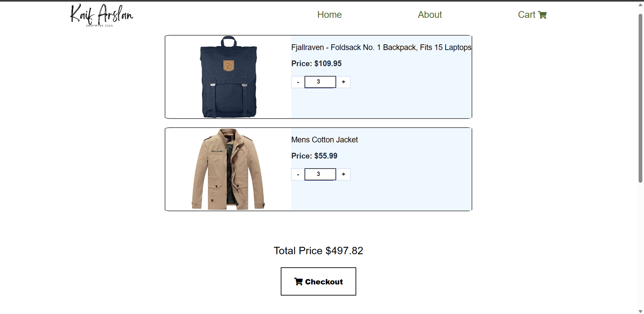Viewport: 644px width, 314px height.
Task: Click the shopping cart icon on Checkout button
Action: [x=299, y=282]
